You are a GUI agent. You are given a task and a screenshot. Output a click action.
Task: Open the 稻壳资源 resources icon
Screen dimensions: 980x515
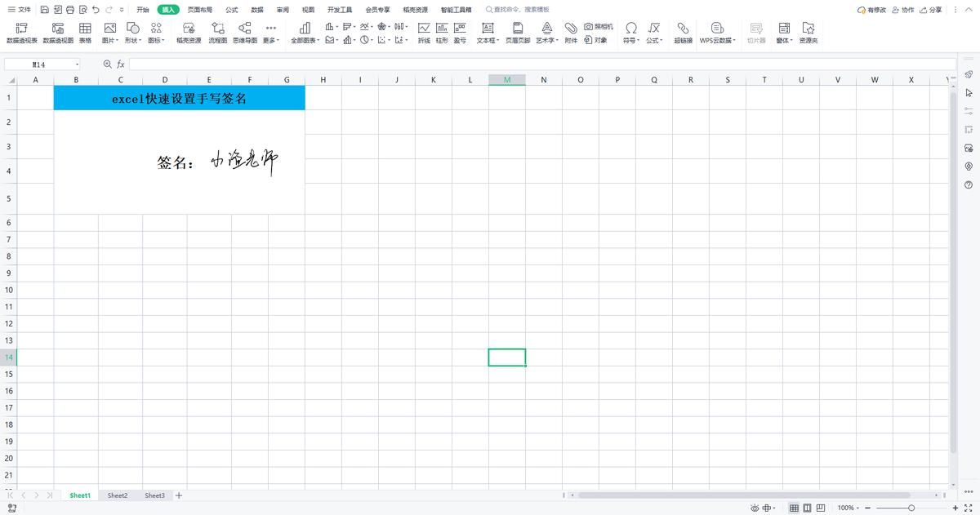tap(189, 33)
